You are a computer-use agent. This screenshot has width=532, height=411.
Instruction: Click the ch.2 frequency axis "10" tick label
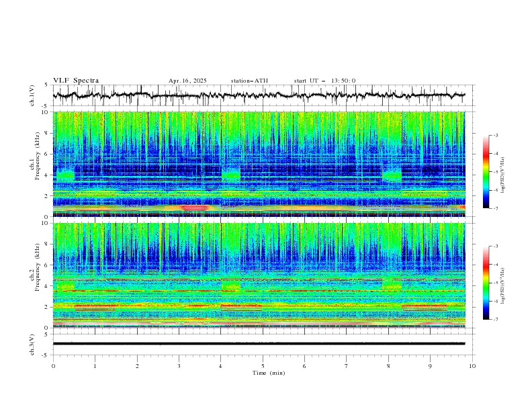click(46, 223)
